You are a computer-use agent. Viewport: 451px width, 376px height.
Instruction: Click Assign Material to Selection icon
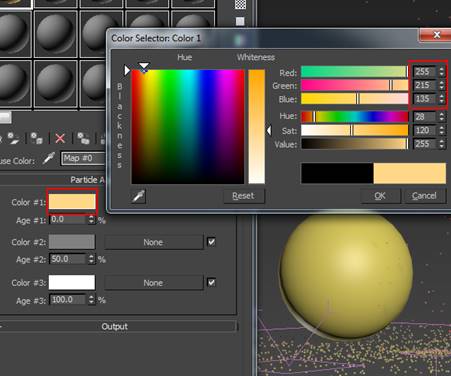tap(36, 138)
